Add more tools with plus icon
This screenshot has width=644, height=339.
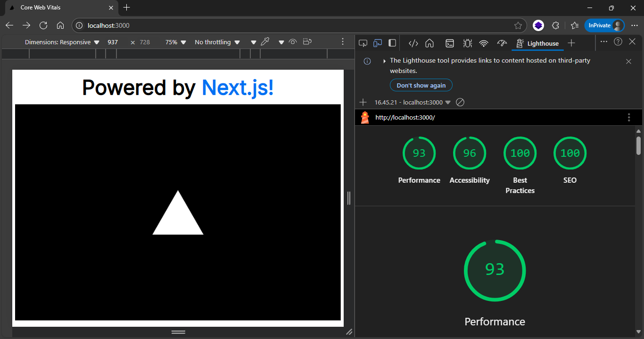(x=571, y=43)
